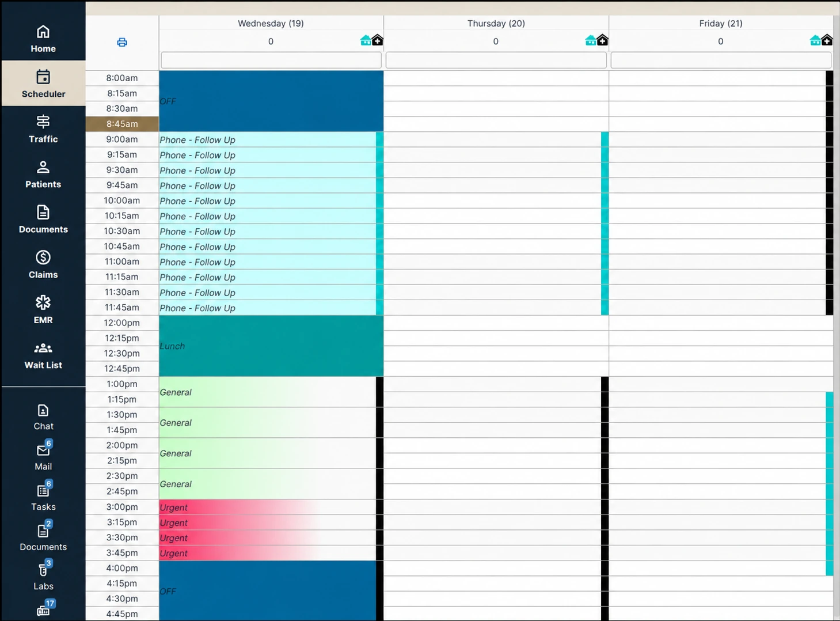The height and width of the screenshot is (621, 840).
Task: Click the 12:00pm time label
Action: (122, 323)
